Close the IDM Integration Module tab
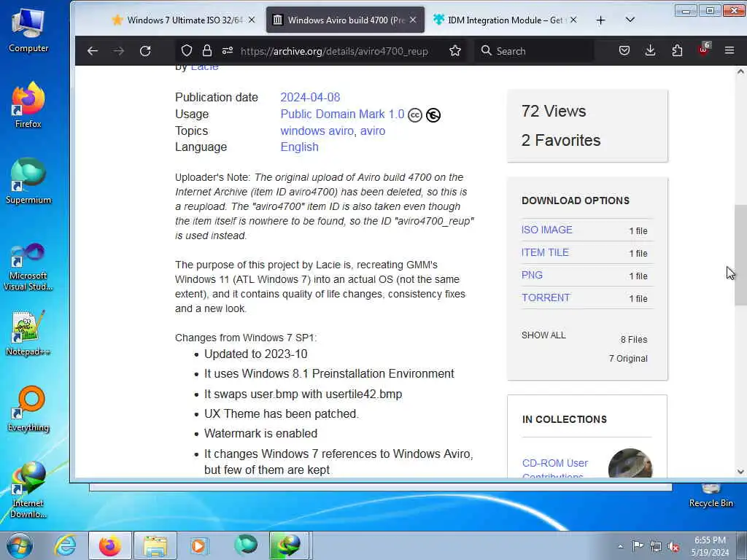The width and height of the screenshot is (747, 560). [573, 20]
